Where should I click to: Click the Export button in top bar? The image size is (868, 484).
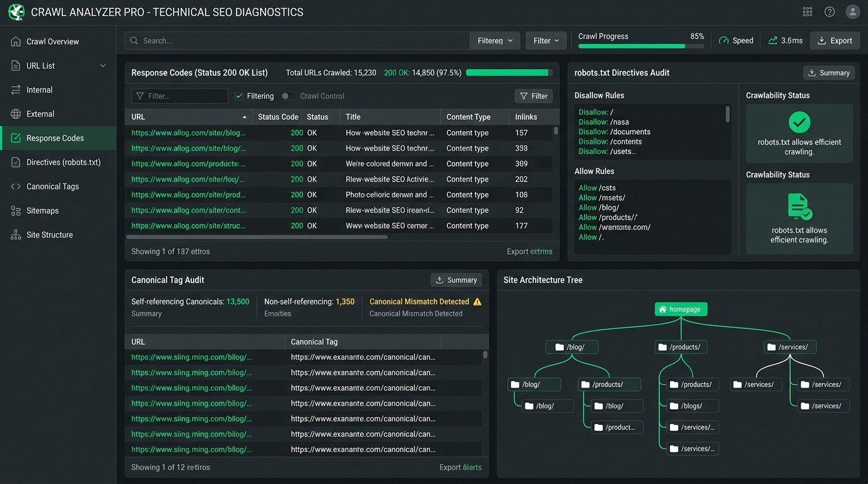pyautogui.click(x=835, y=40)
